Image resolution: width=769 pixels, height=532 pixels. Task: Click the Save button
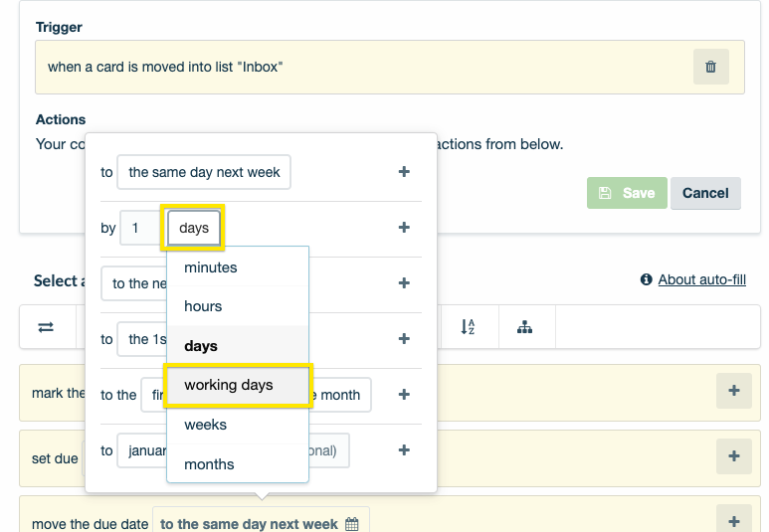(x=627, y=193)
